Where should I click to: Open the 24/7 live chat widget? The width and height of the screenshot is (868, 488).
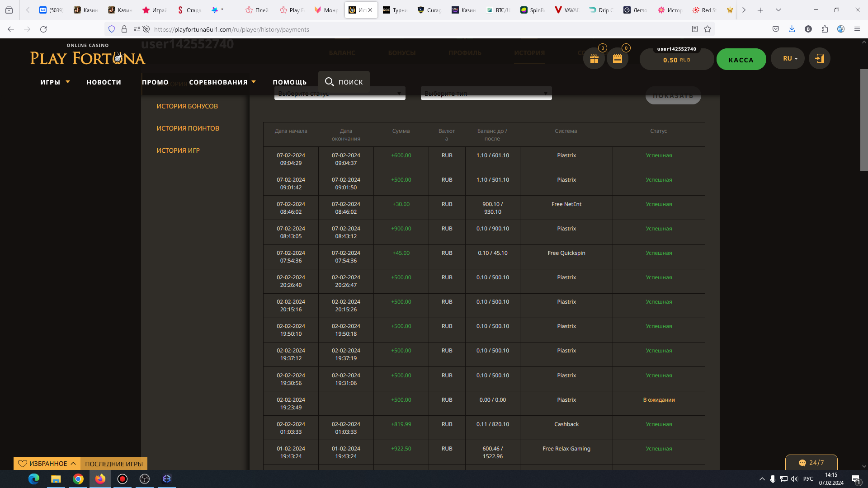(x=811, y=463)
